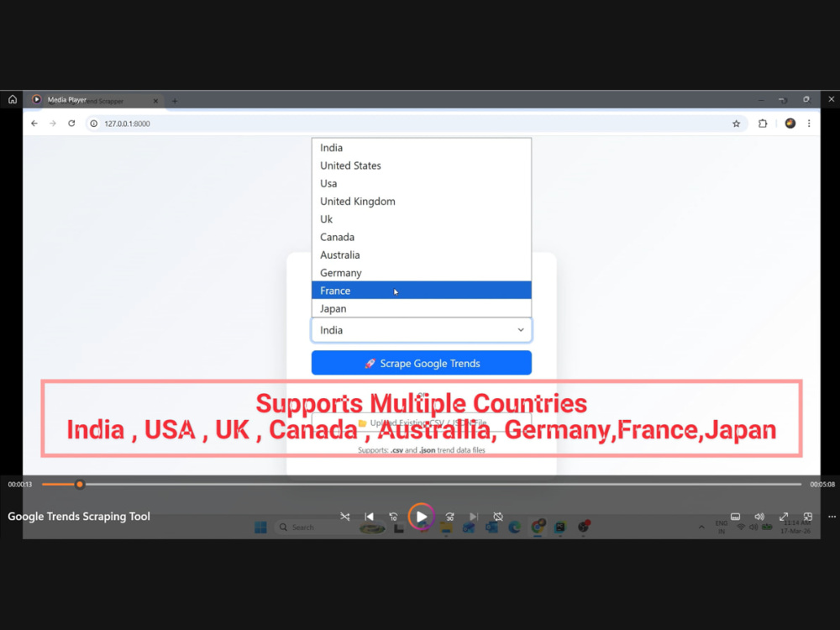Choose the highlighted France option
The image size is (840, 630).
(421, 291)
